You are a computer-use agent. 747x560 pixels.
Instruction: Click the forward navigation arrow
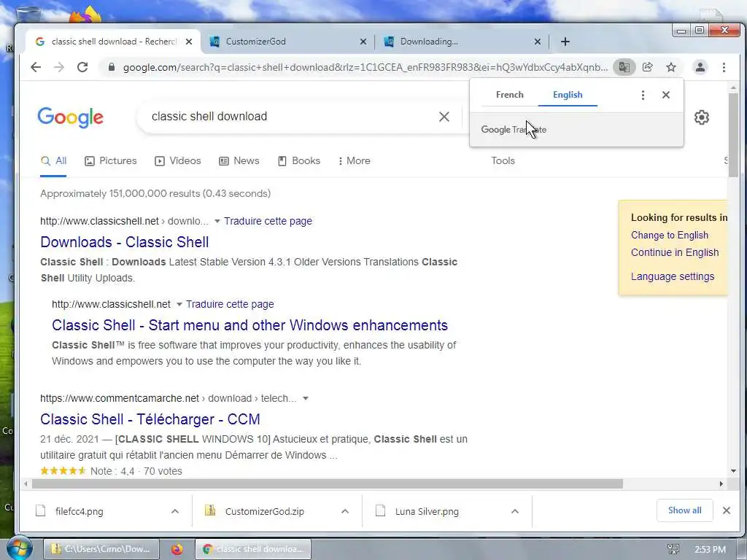point(59,67)
